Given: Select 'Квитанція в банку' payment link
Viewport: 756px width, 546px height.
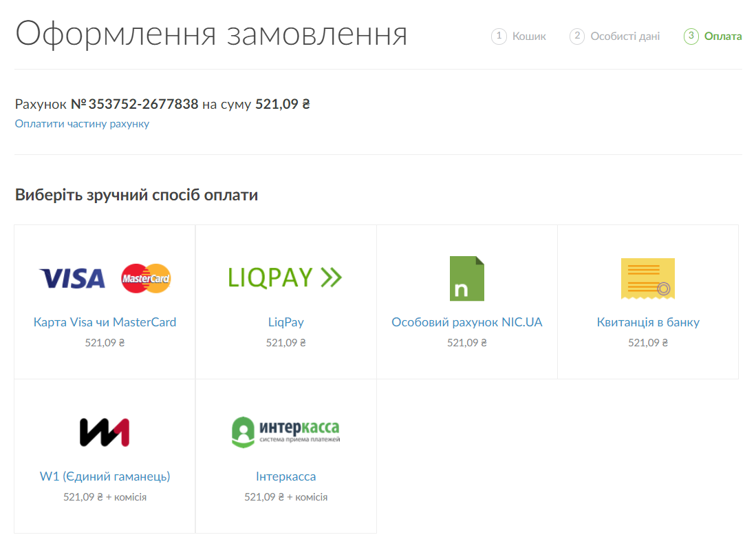Looking at the screenshot, I should pos(648,322).
